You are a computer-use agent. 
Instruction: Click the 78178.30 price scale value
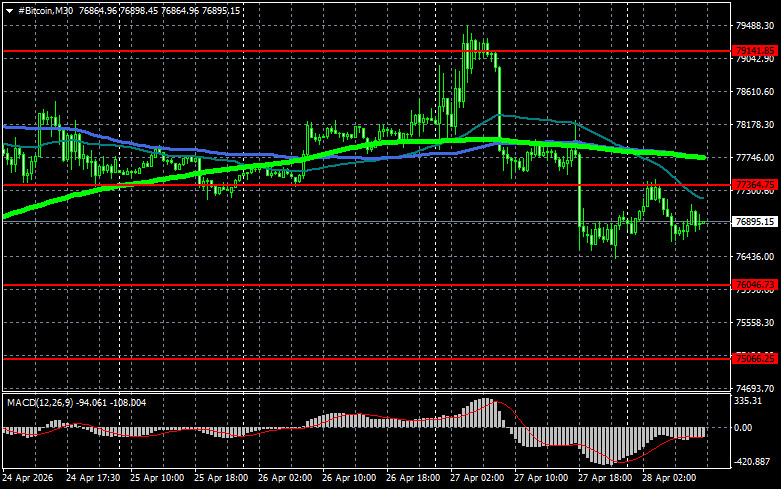pyautogui.click(x=755, y=124)
